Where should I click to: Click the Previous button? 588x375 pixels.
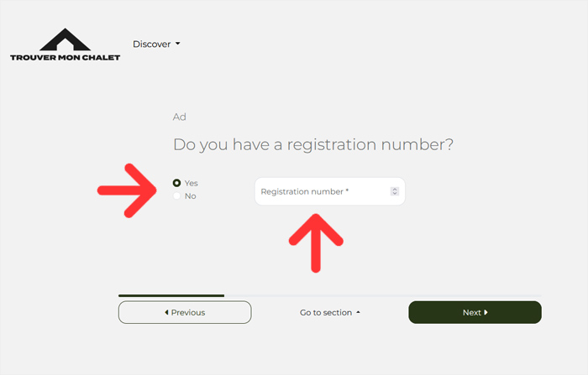coord(185,312)
